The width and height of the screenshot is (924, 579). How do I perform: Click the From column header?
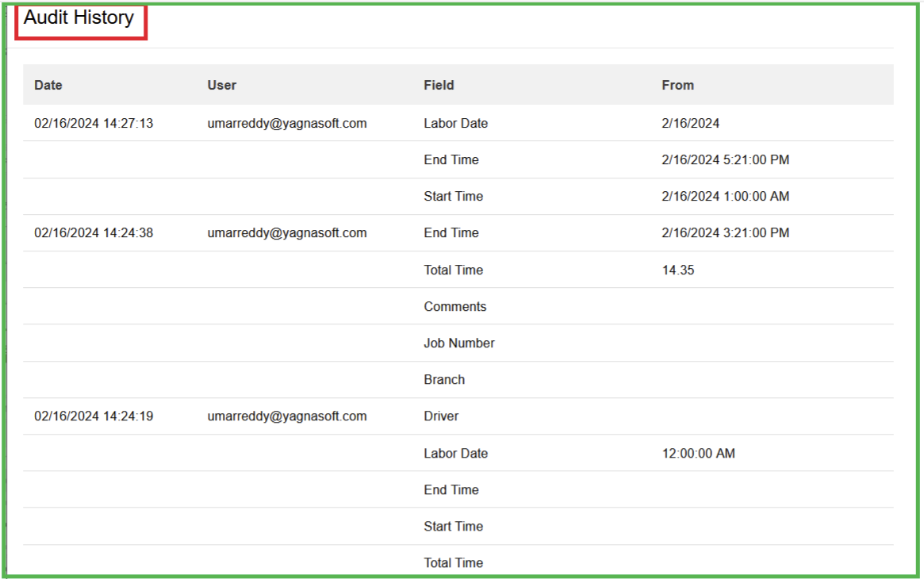pyautogui.click(x=677, y=85)
